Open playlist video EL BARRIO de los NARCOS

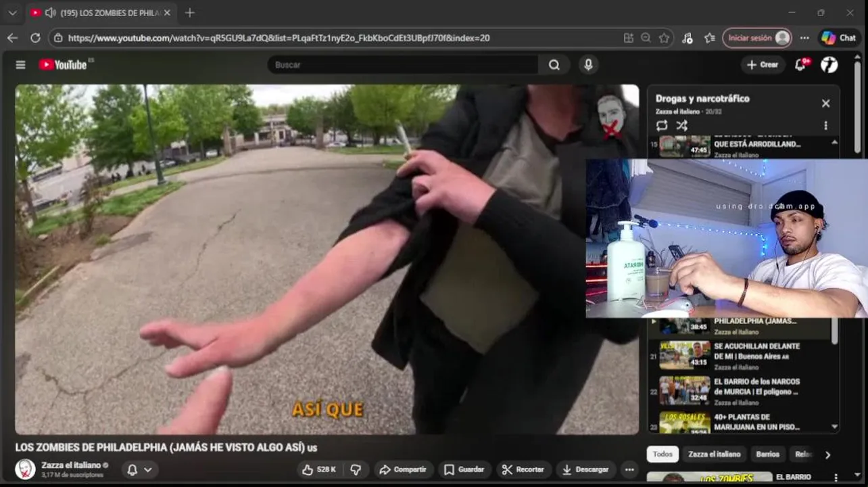pos(743,391)
